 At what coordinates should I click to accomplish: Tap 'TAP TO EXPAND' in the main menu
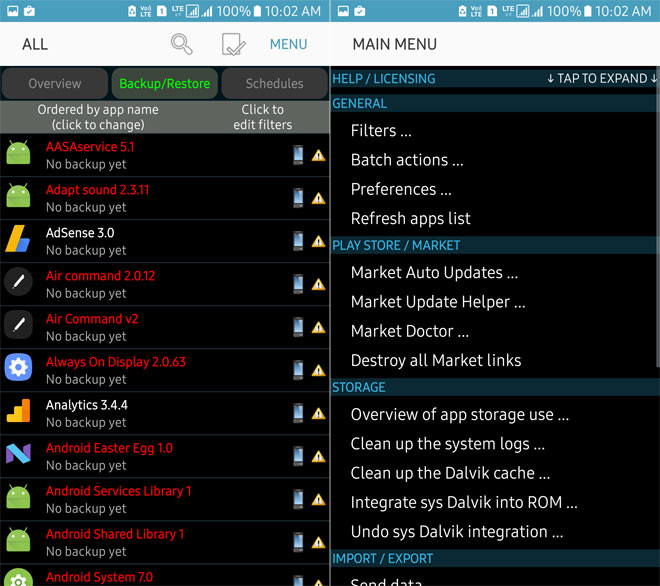pyautogui.click(x=601, y=79)
